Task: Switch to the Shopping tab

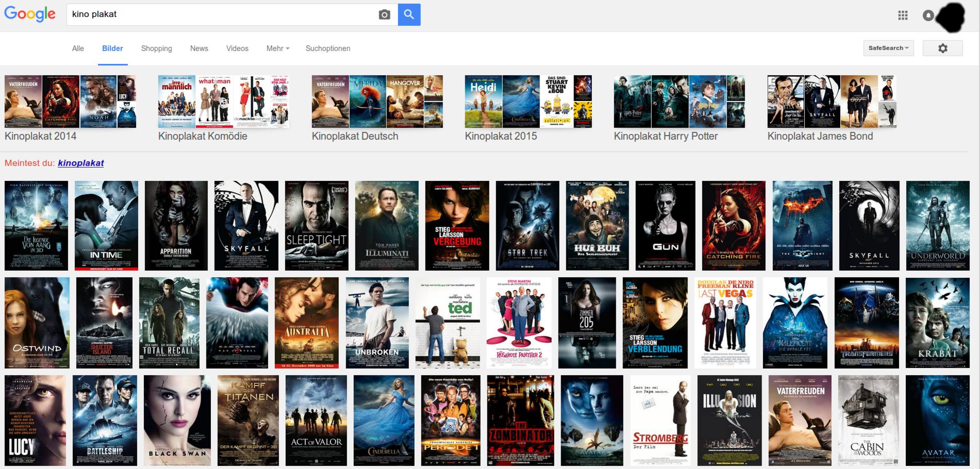Action: tap(156, 48)
